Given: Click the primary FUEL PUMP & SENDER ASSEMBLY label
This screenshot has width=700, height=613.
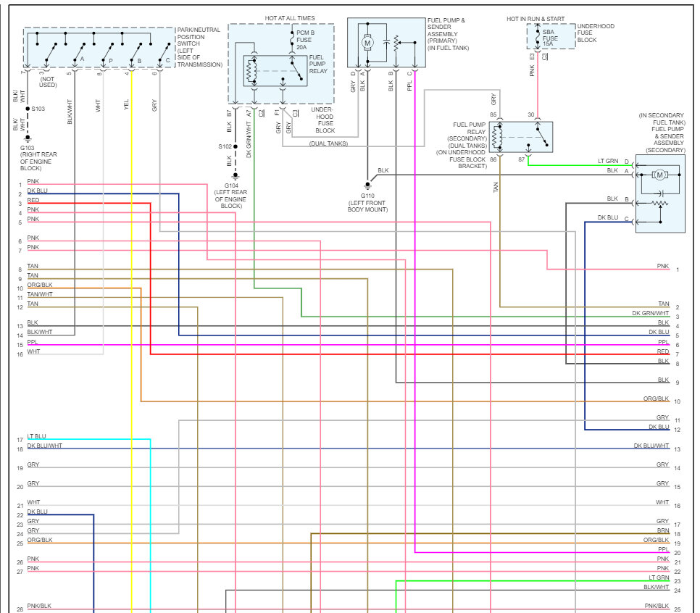Looking at the screenshot, I should [448, 34].
